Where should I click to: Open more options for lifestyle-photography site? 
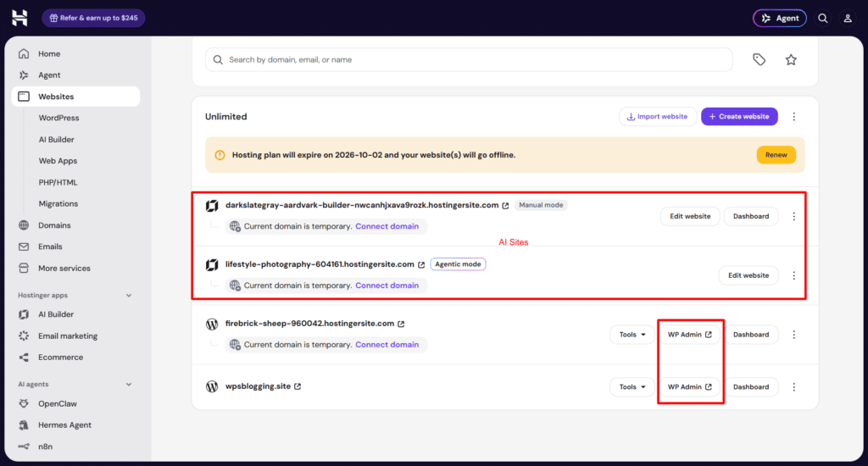click(793, 275)
